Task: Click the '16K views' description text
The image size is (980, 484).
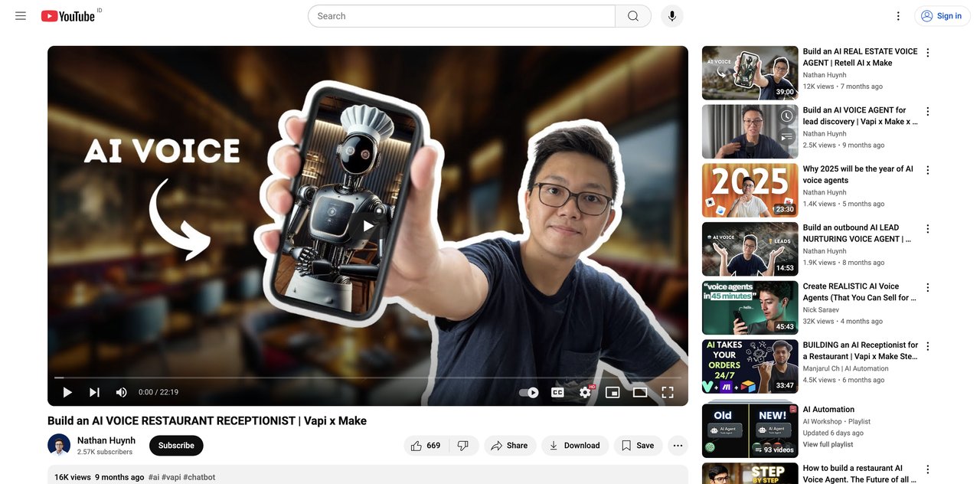Action: [x=73, y=477]
